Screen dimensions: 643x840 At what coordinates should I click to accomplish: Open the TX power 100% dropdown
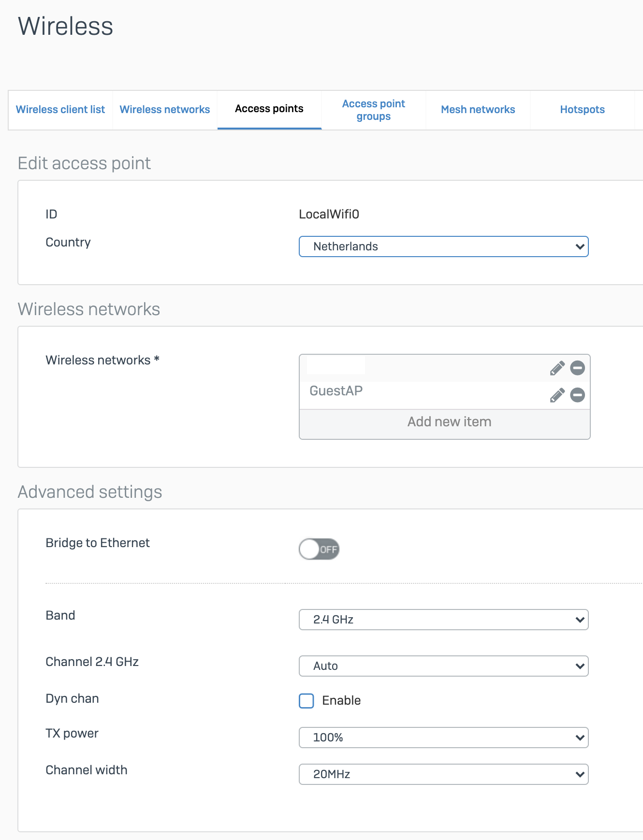[x=444, y=738]
